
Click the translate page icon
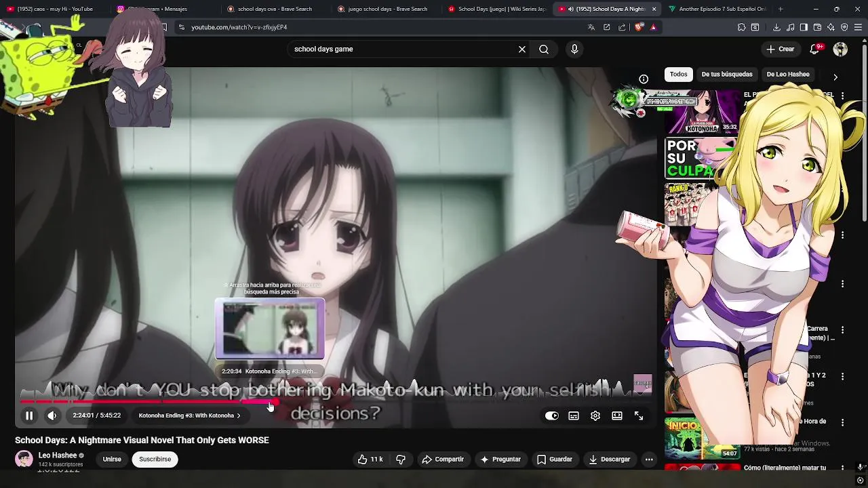[x=591, y=27]
